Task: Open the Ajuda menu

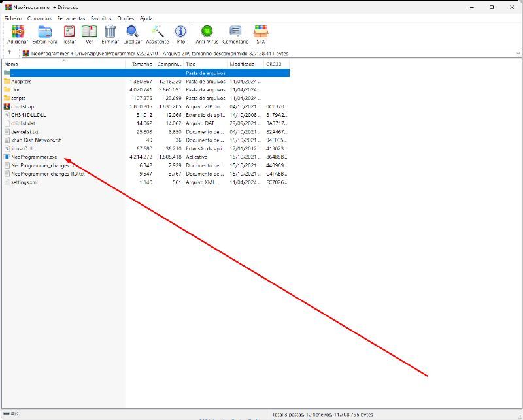Action: [x=146, y=18]
